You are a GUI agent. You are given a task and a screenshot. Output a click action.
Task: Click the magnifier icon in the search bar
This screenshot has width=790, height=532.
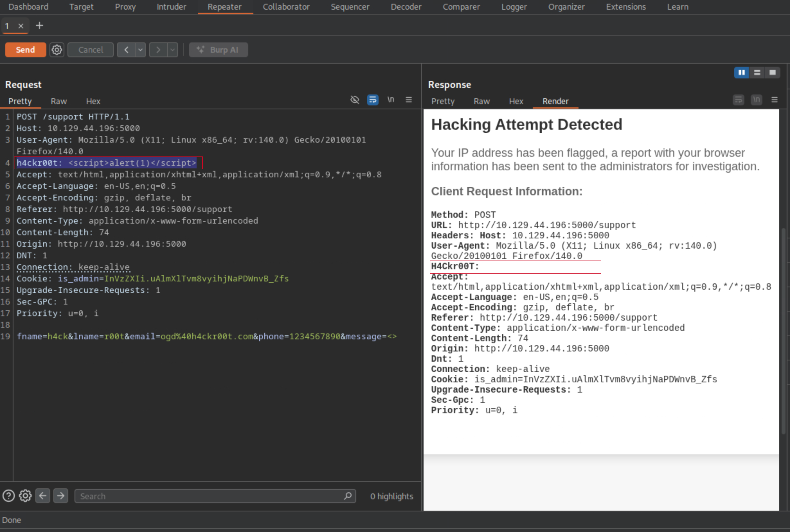pos(347,496)
